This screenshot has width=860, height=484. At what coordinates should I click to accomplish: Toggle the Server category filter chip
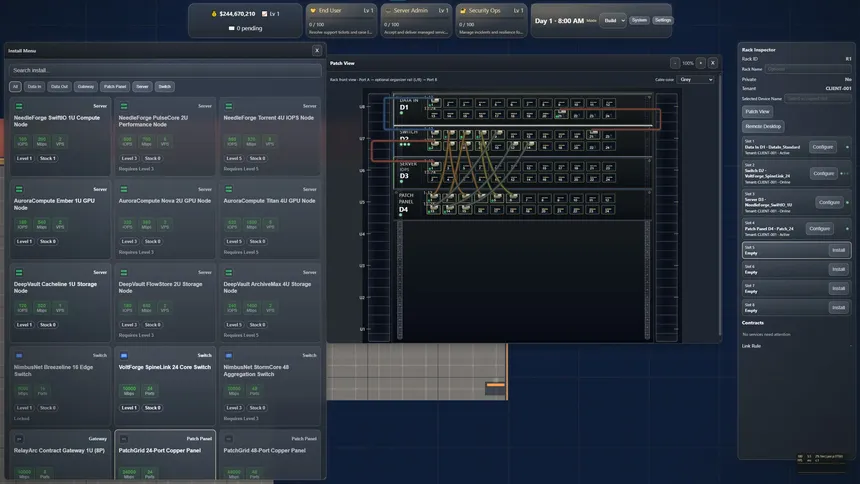coord(142,87)
